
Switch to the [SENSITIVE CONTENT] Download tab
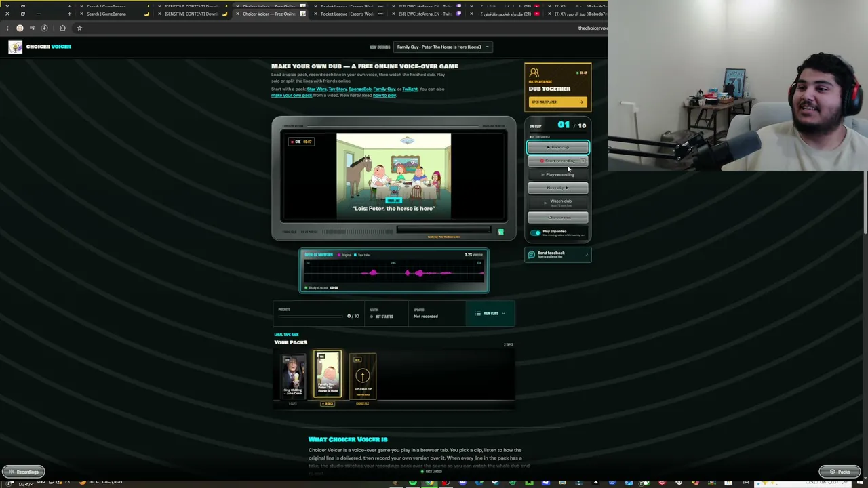click(191, 14)
